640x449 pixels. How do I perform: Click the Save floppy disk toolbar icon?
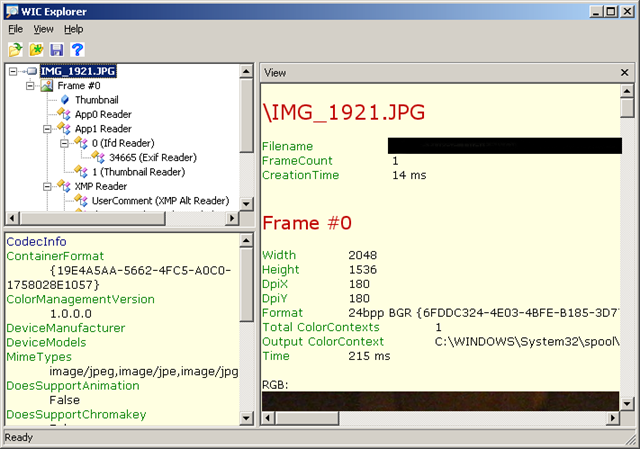(57, 50)
